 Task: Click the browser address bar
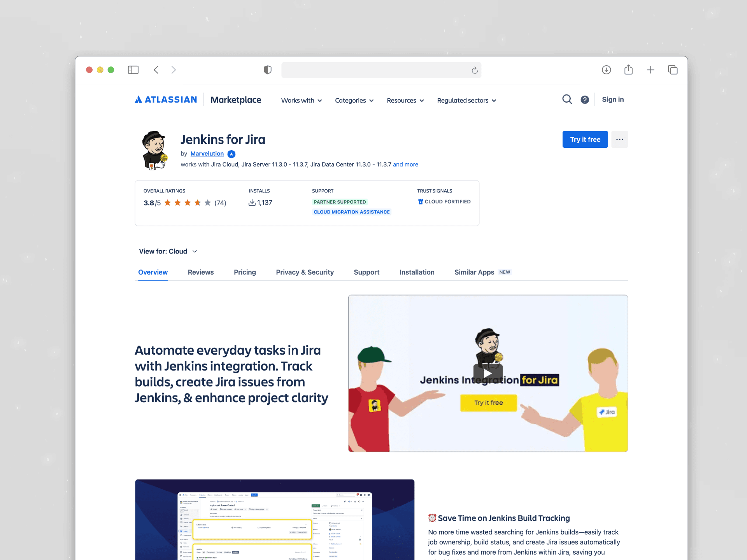coord(381,70)
